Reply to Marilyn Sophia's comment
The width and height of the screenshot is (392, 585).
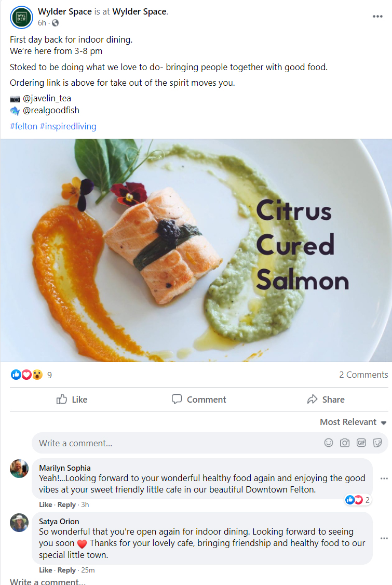click(66, 504)
